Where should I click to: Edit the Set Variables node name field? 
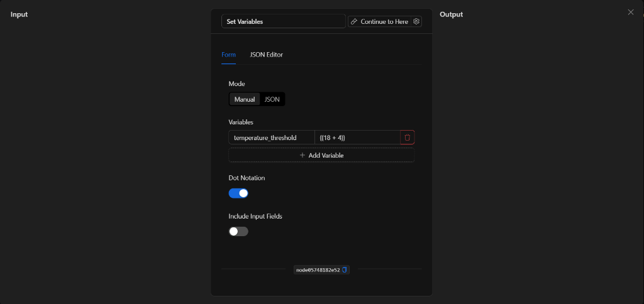coord(284,21)
